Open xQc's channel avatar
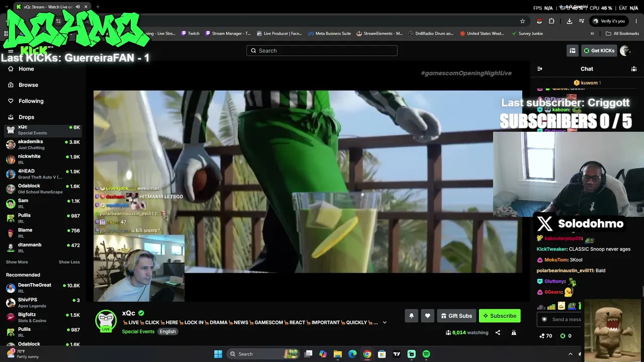 106,320
